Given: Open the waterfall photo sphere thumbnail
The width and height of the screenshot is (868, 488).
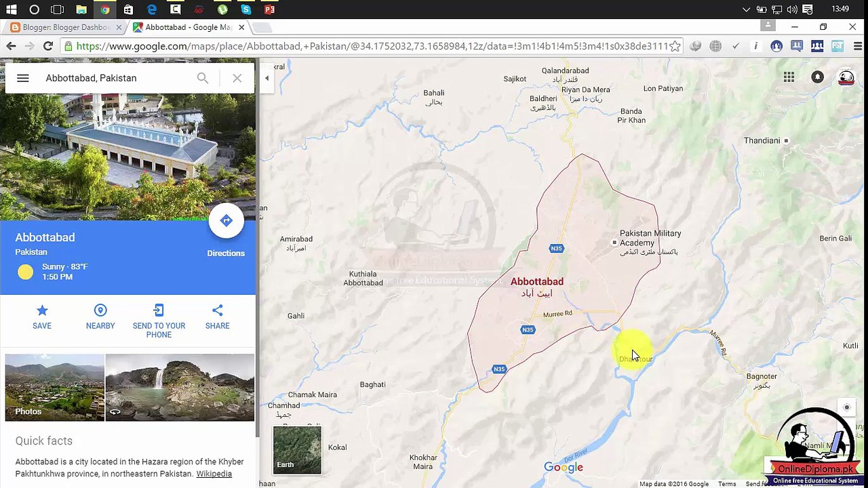Looking at the screenshot, I should [x=180, y=387].
